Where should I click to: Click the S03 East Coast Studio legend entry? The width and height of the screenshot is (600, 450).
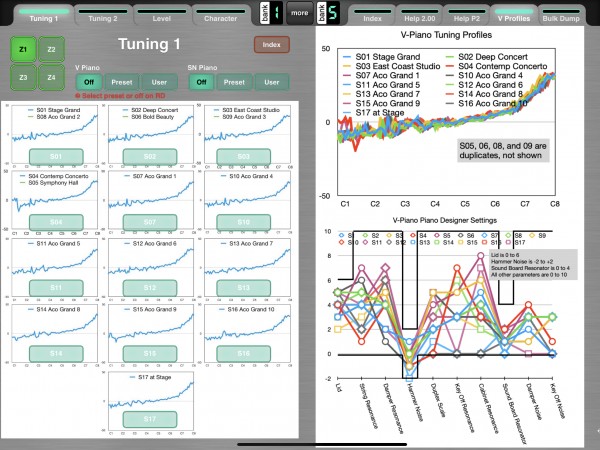click(x=391, y=66)
